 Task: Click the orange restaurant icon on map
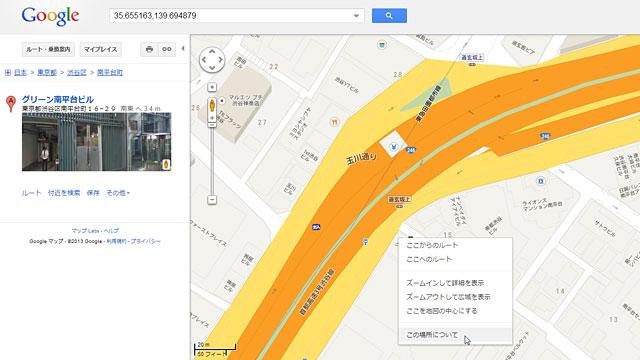coord(334,122)
